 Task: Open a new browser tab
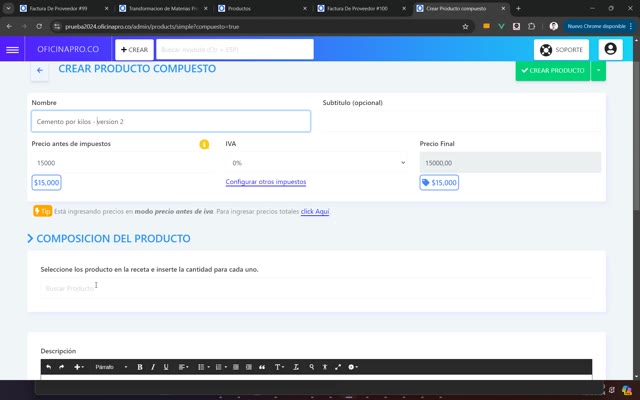point(518,8)
